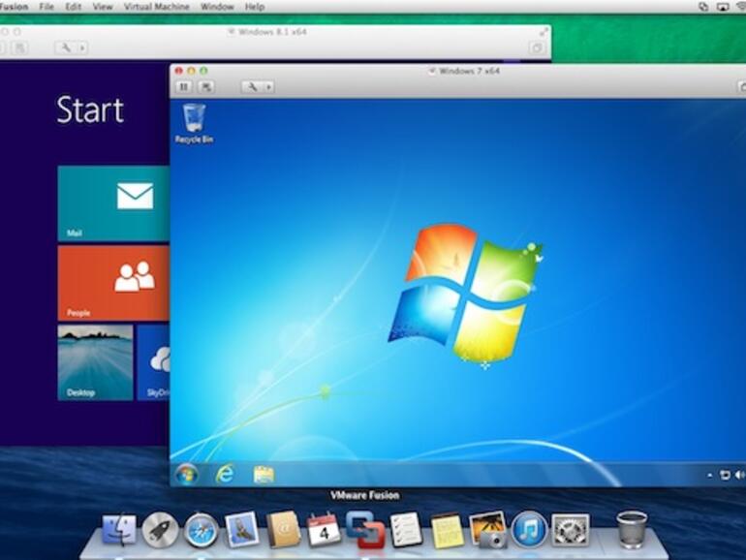
Task: Click VMware Fusion menu bar status icon
Action: click(703, 7)
